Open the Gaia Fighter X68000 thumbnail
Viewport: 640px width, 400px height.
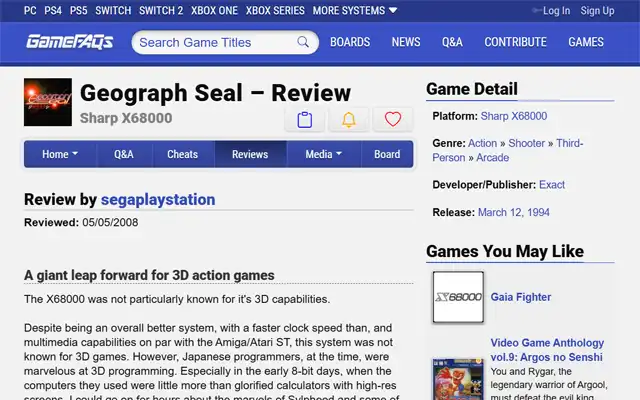click(458, 297)
